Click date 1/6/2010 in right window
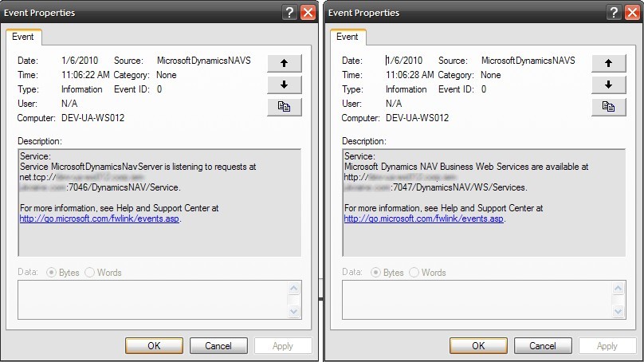 404,61
